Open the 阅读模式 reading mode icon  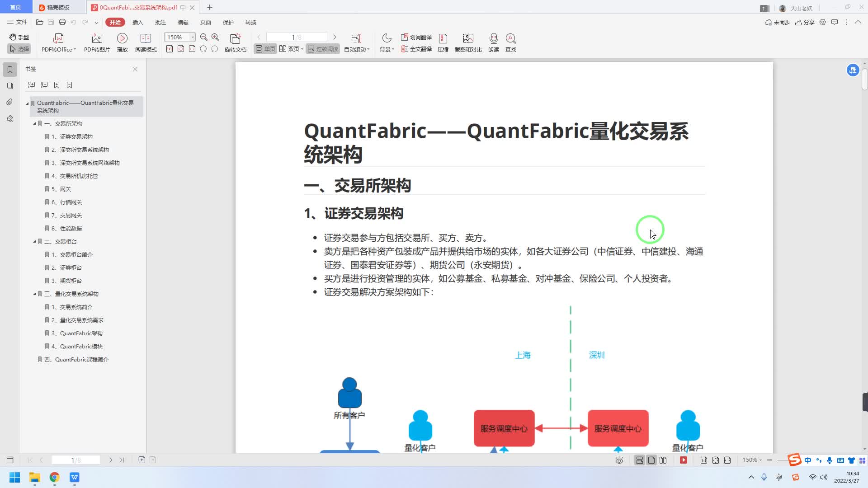[x=146, y=38]
